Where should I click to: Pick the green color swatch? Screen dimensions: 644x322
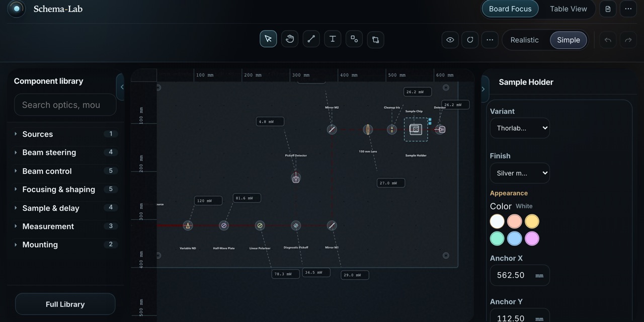(497, 238)
